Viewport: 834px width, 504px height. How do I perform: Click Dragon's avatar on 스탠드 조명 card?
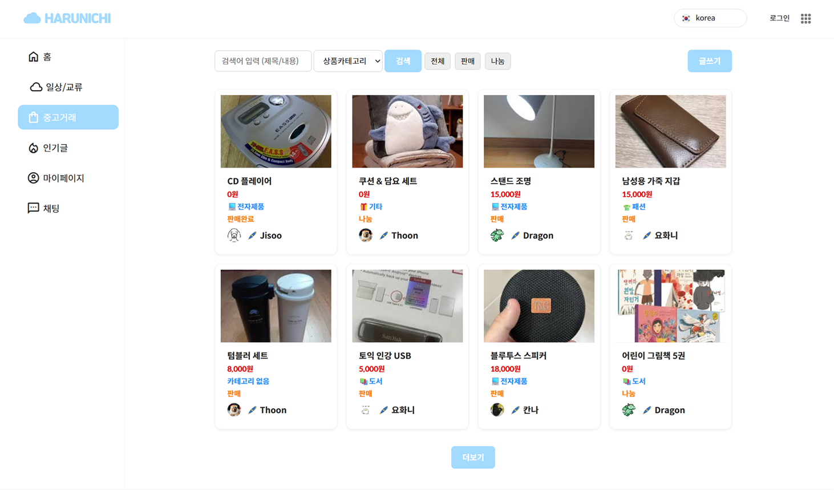[497, 235]
